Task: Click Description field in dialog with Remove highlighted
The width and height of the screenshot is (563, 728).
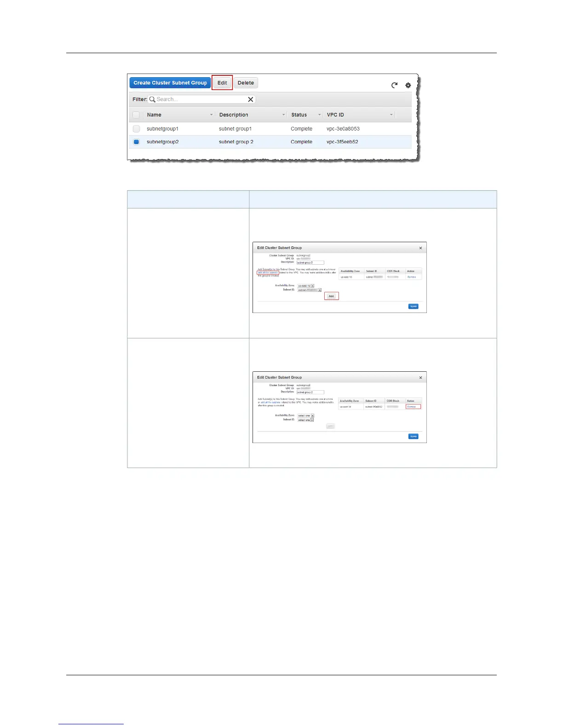Action: [310, 392]
